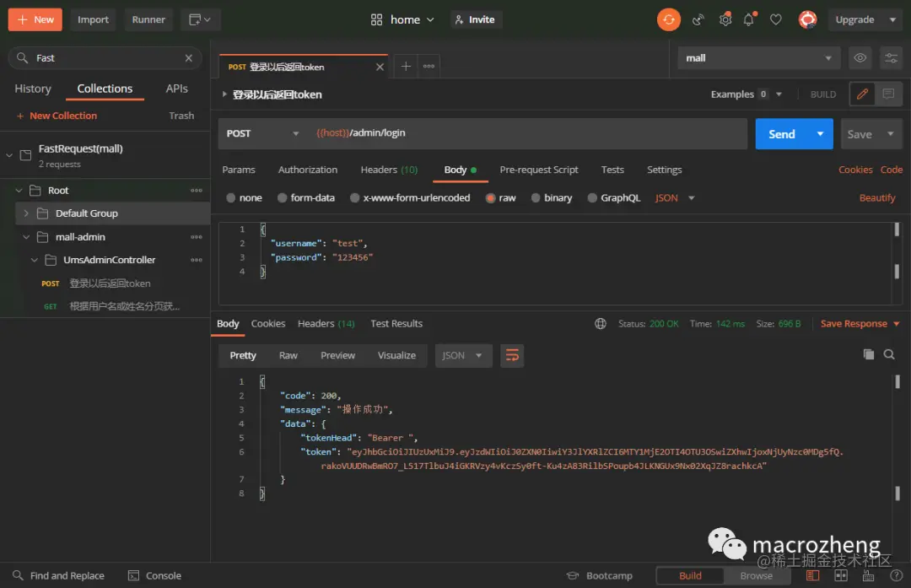
Task: Open the user avatar menu
Action: (x=807, y=19)
